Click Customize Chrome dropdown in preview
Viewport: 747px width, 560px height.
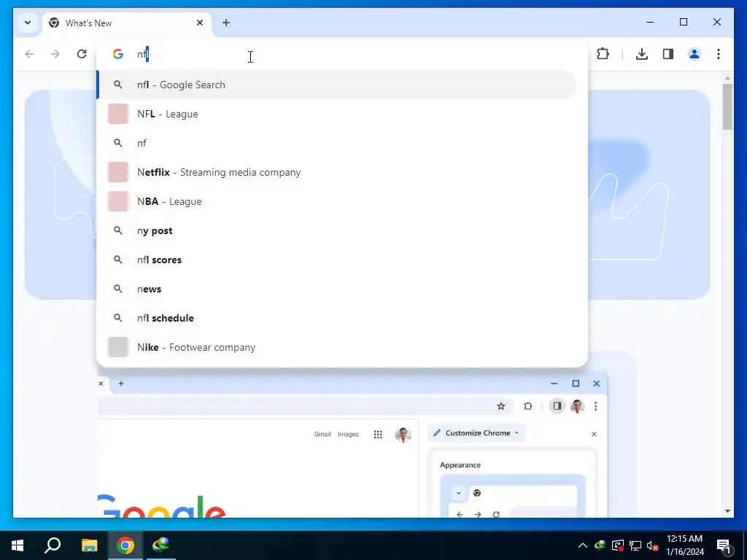(x=476, y=433)
